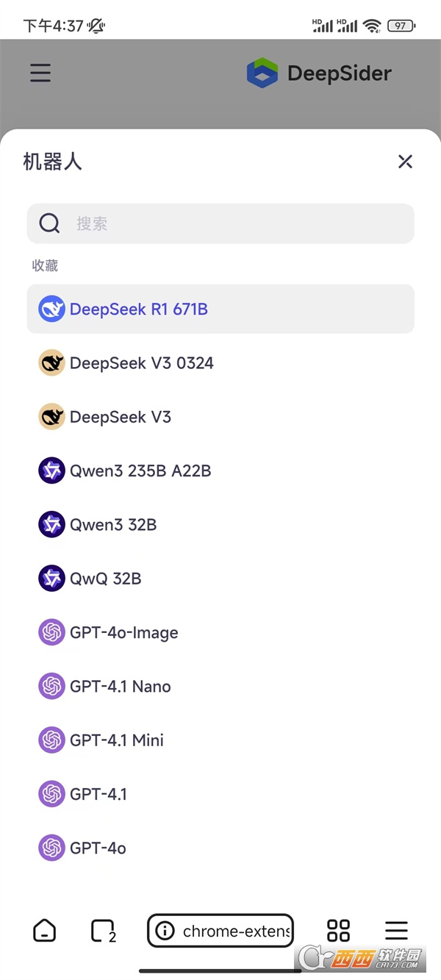Screen dimensions: 441x980
Task: Open the browser apps grid
Action: (x=338, y=931)
